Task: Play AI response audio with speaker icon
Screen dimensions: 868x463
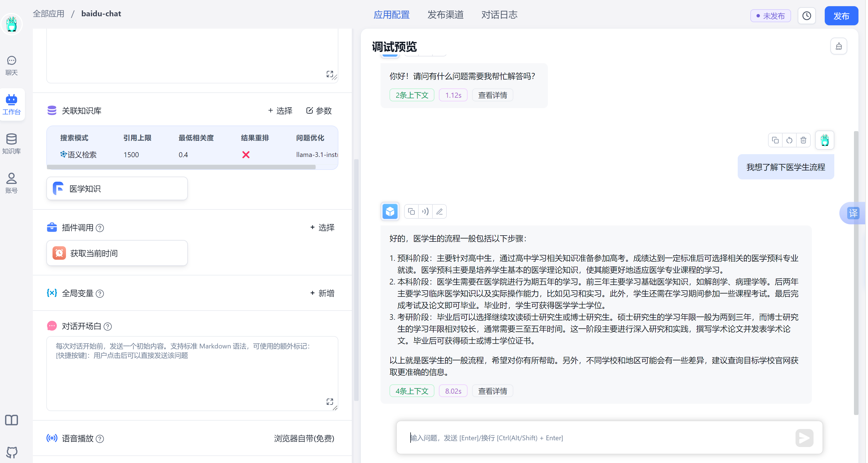Action: pyautogui.click(x=425, y=212)
